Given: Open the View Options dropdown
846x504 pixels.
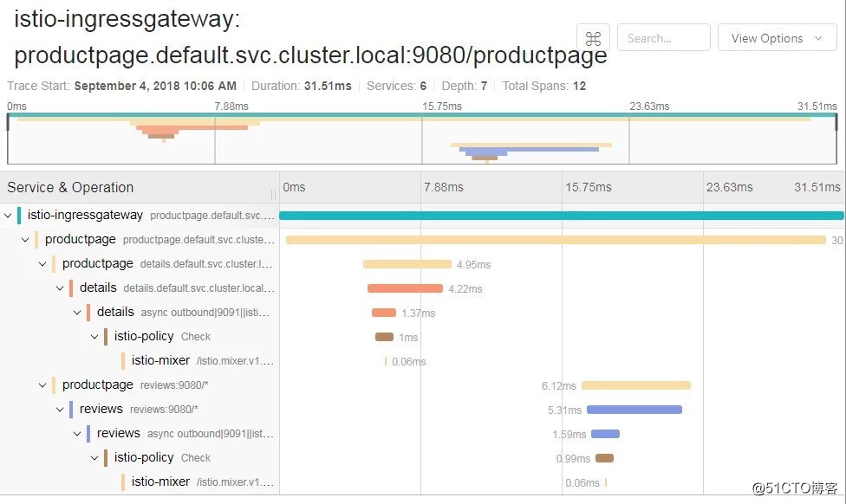Looking at the screenshot, I should [x=777, y=38].
